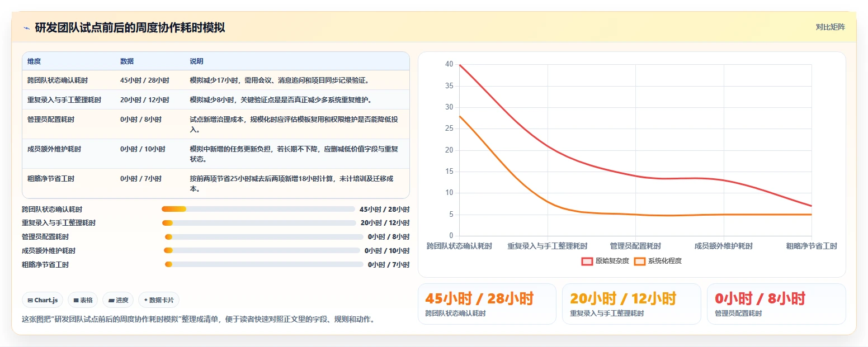The height and width of the screenshot is (347, 868).
Task: Click the y-axis tick label 5
Action: coord(451,214)
